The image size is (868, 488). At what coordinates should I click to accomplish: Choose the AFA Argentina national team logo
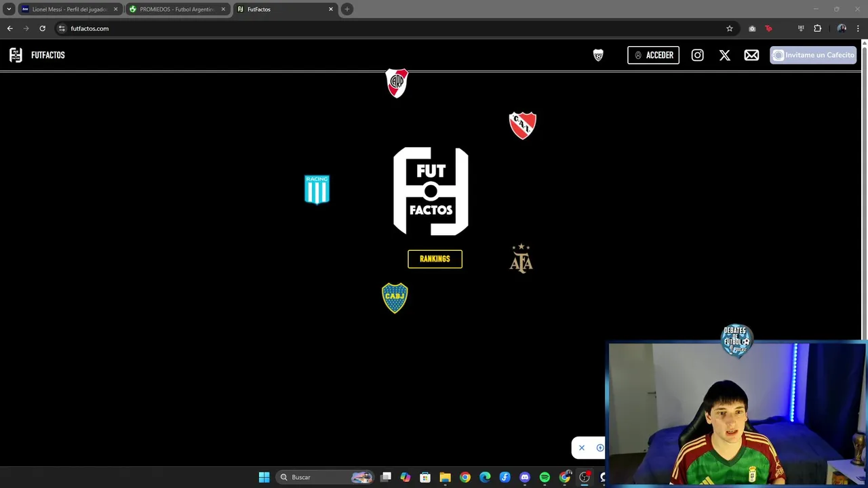[x=521, y=258]
